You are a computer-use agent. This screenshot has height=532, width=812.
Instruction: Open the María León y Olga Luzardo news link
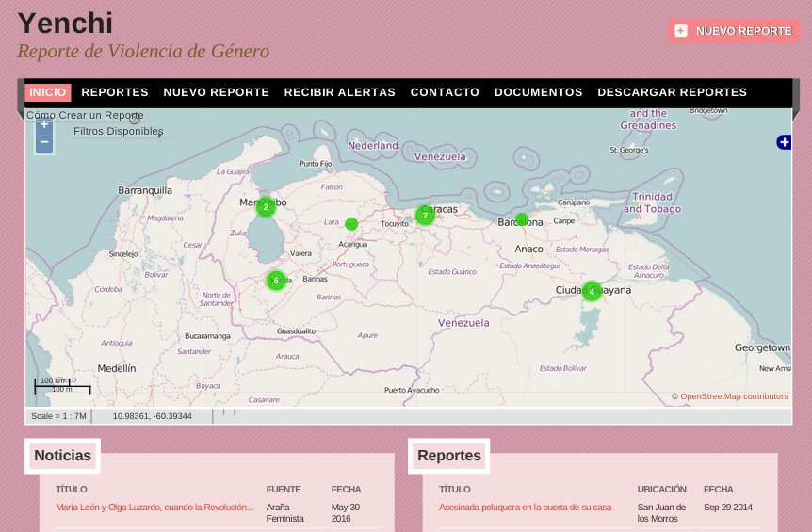pos(154,508)
